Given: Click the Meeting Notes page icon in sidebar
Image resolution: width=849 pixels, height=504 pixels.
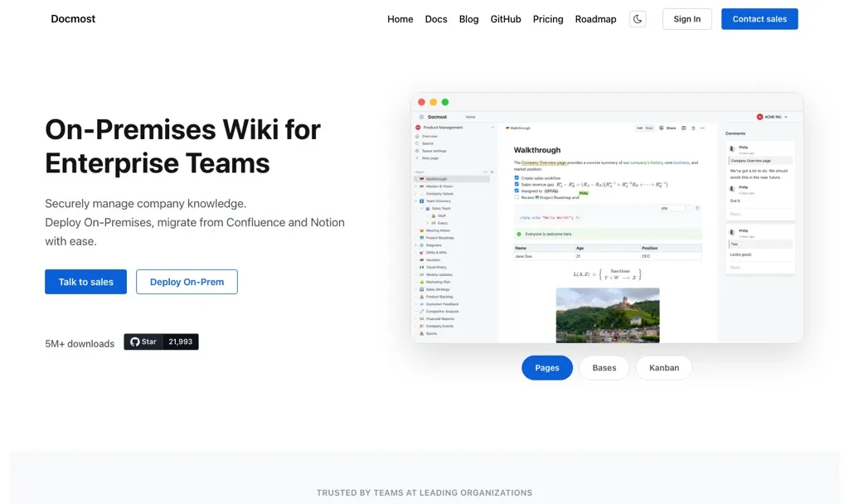Looking at the screenshot, I should pos(422,230).
